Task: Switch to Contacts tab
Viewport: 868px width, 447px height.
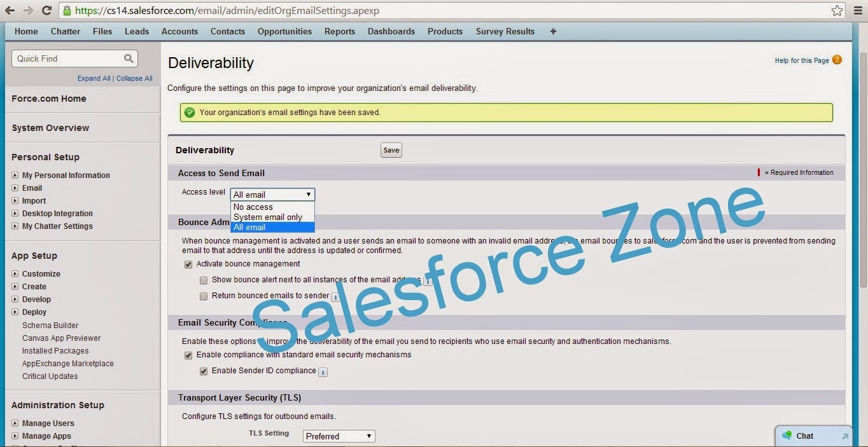Action: tap(228, 31)
